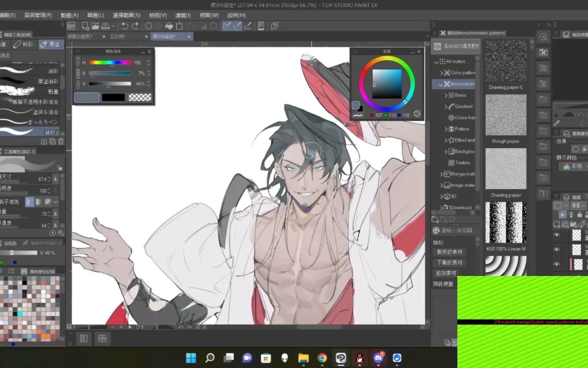Open the 底子混色 mode dropdown arrow
The image size is (588, 368).
click(55, 202)
